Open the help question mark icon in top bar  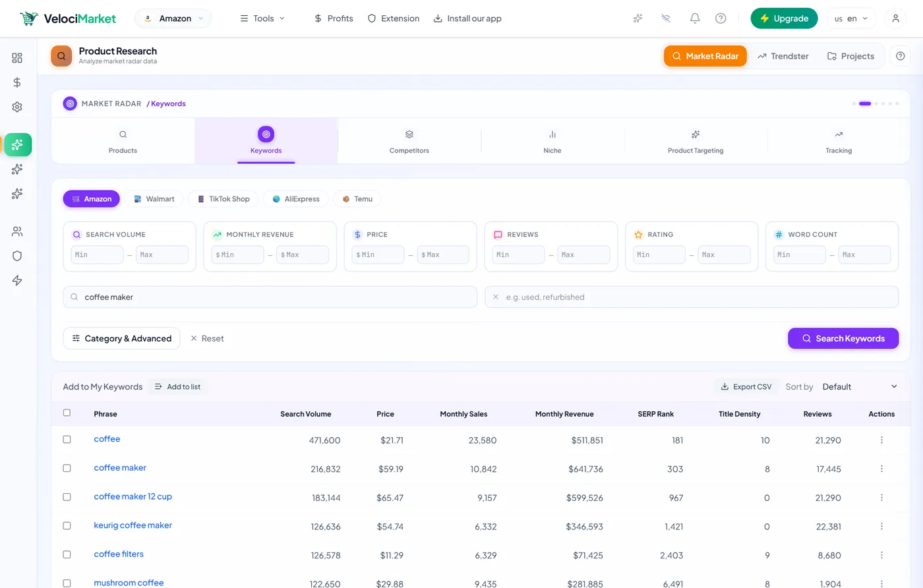pyautogui.click(x=721, y=18)
